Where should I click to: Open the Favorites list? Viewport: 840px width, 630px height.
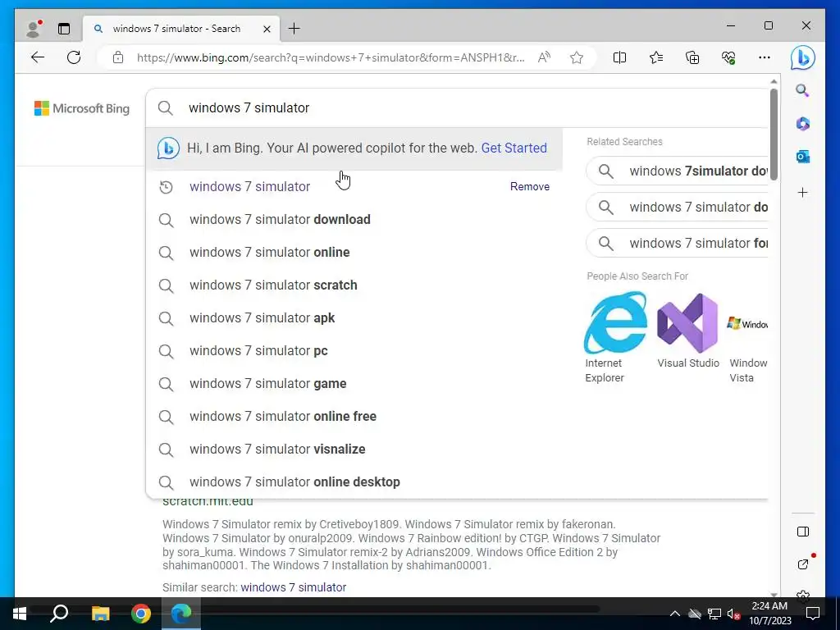pyautogui.click(x=656, y=57)
